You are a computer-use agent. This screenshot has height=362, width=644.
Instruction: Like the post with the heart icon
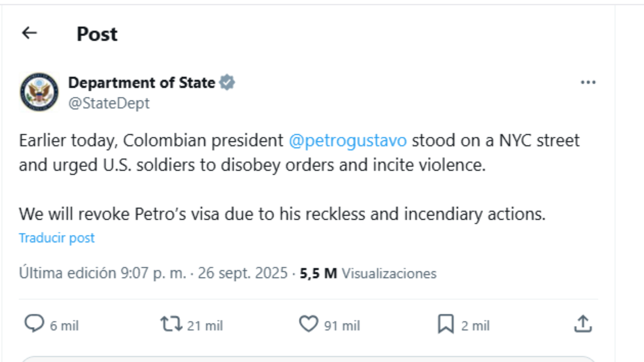coord(308,324)
